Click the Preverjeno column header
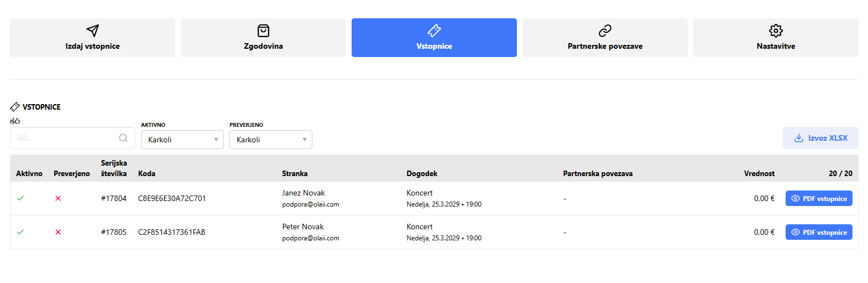Image resolution: width=868 pixels, height=283 pixels. click(x=72, y=173)
